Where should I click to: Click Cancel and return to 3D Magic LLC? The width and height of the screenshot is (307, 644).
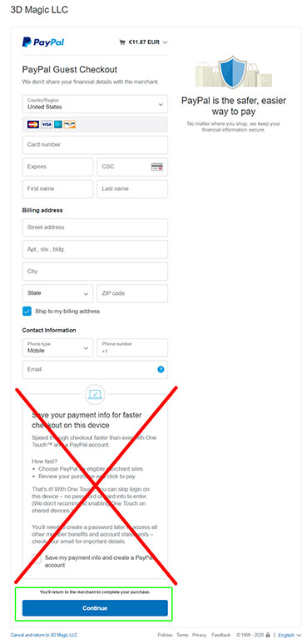(44, 635)
